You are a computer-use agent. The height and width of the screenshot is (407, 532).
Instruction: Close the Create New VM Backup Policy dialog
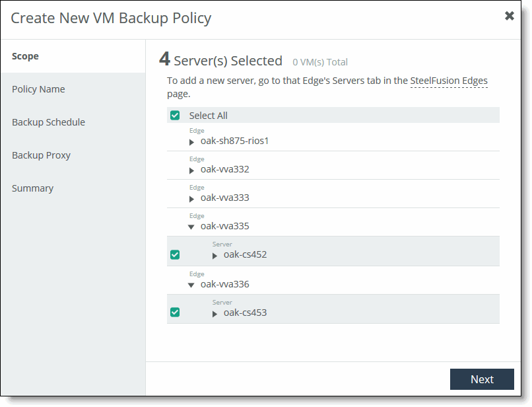pyautogui.click(x=509, y=16)
